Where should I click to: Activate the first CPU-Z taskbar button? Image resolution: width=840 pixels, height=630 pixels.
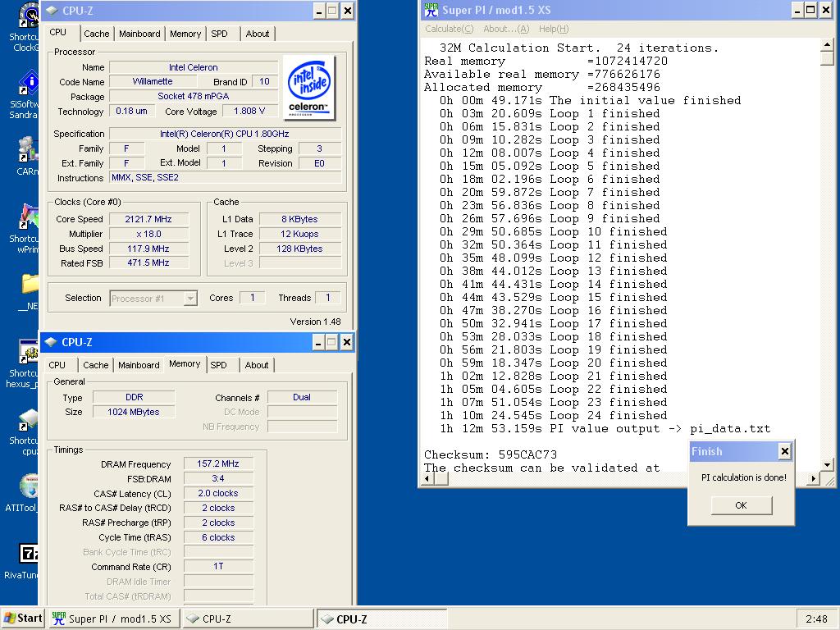pyautogui.click(x=248, y=619)
